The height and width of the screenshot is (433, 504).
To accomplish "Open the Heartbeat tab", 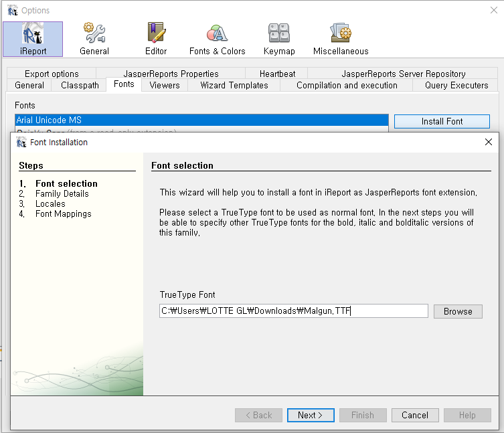I will coord(277,74).
